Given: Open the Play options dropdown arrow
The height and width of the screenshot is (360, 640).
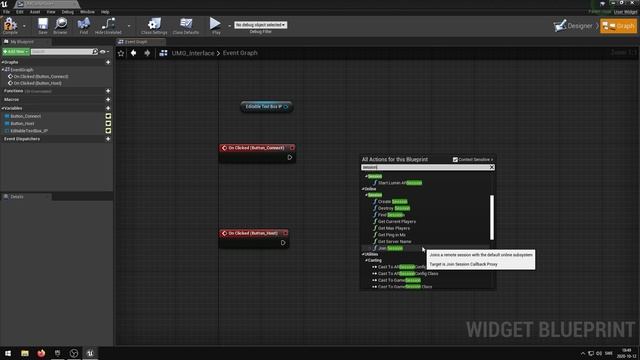Looking at the screenshot, I should [x=229, y=26].
